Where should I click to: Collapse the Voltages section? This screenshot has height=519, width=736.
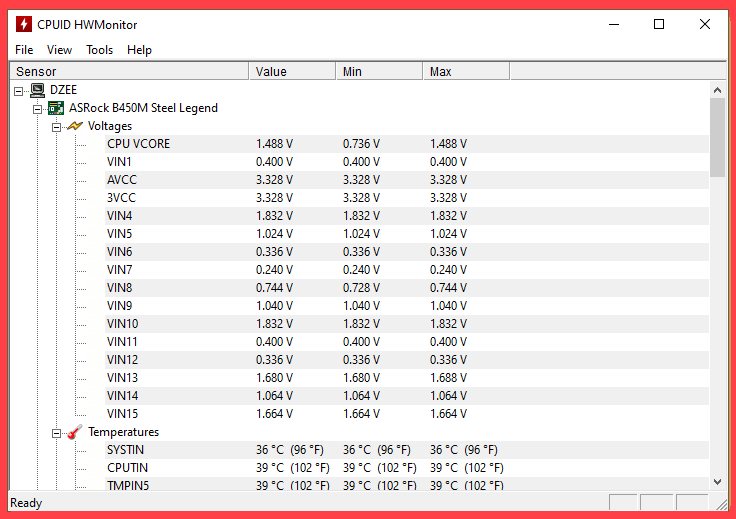point(56,127)
